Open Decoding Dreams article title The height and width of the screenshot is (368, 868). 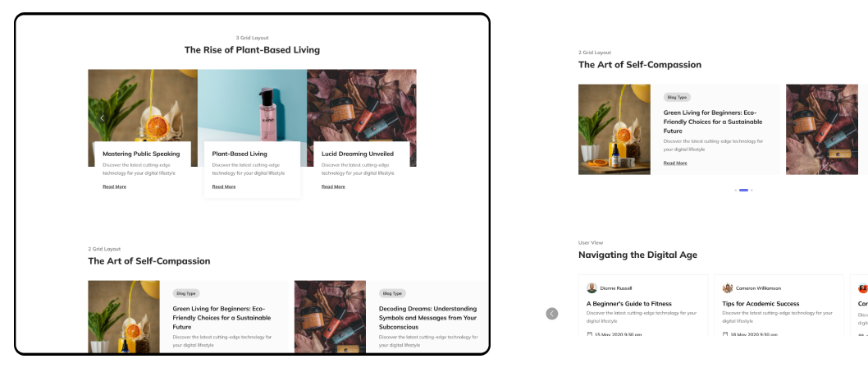(428, 318)
